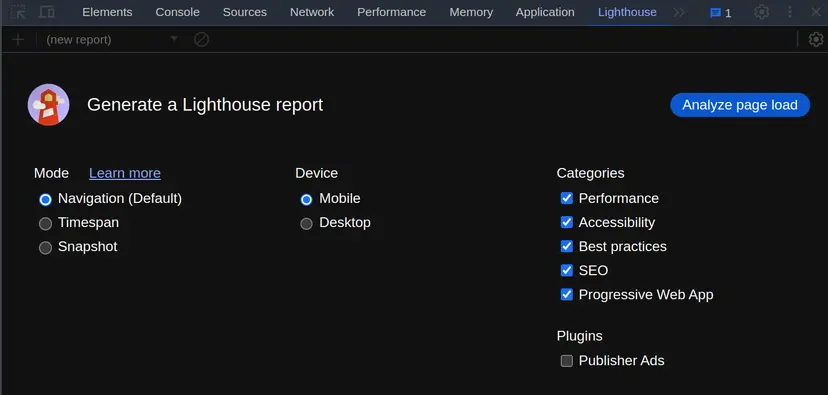Uncheck the Accessibility category checkbox
This screenshot has width=828, height=395.
coord(567,222)
